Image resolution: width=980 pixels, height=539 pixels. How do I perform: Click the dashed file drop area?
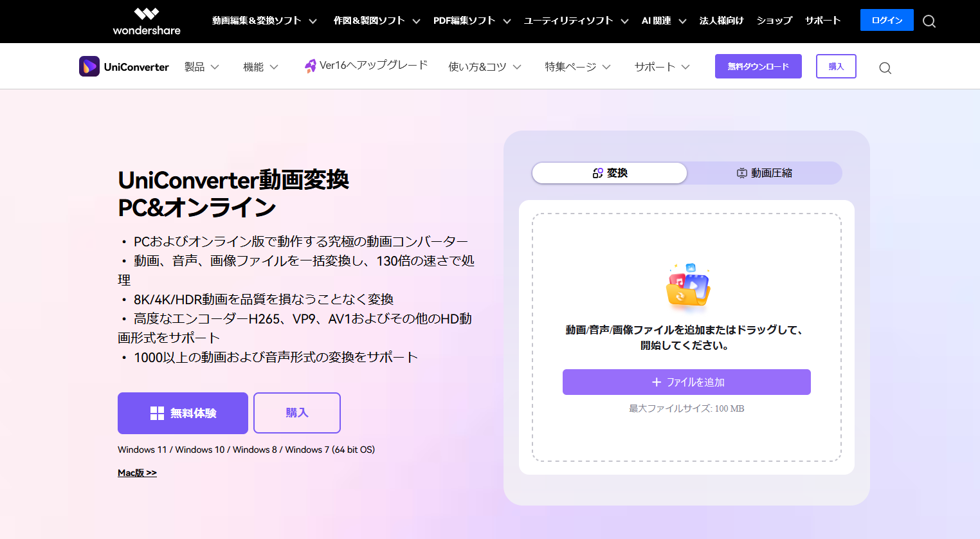687,337
